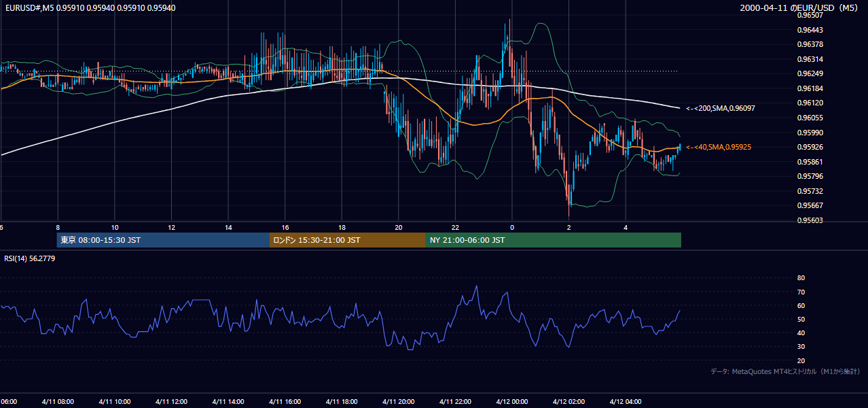Click the MetaQuotes MT4 data source note
Image resolution: width=868 pixels, height=408 pixels.
coord(785,371)
